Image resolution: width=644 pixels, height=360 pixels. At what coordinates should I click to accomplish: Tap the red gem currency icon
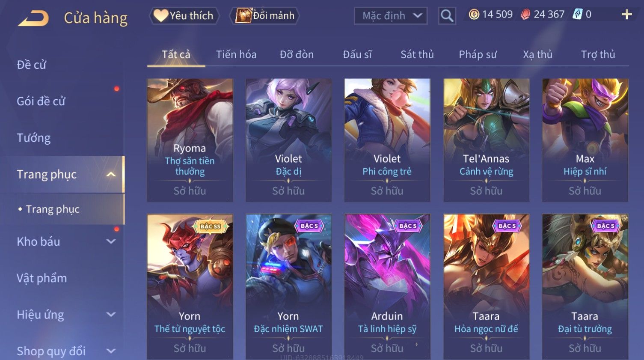(525, 15)
